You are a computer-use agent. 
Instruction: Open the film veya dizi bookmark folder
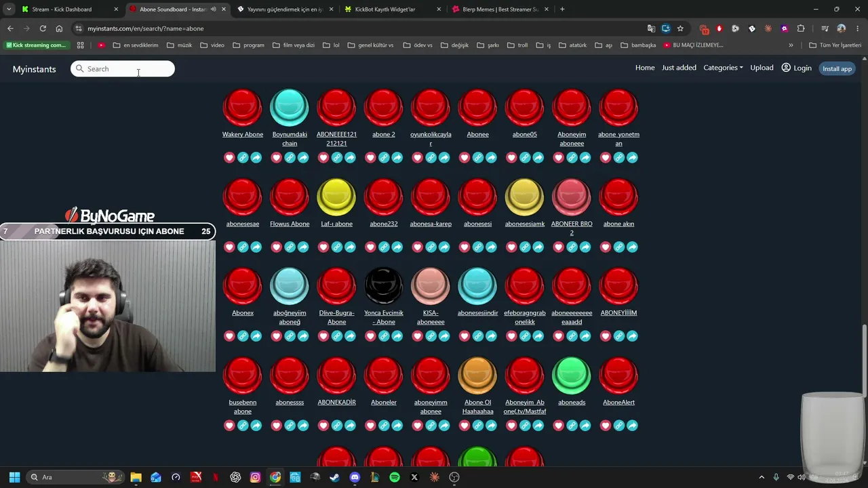pyautogui.click(x=294, y=45)
